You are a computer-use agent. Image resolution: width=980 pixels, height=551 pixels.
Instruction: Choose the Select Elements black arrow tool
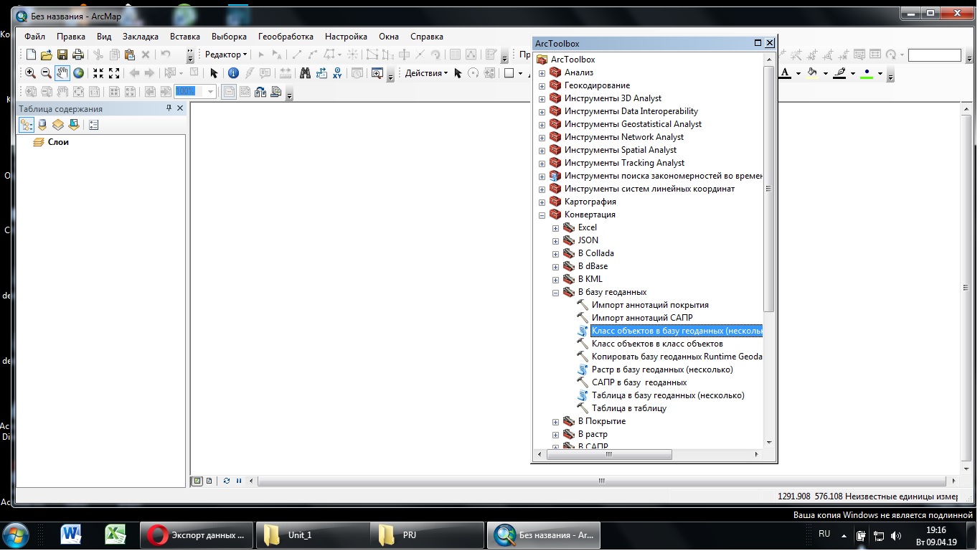click(x=214, y=73)
